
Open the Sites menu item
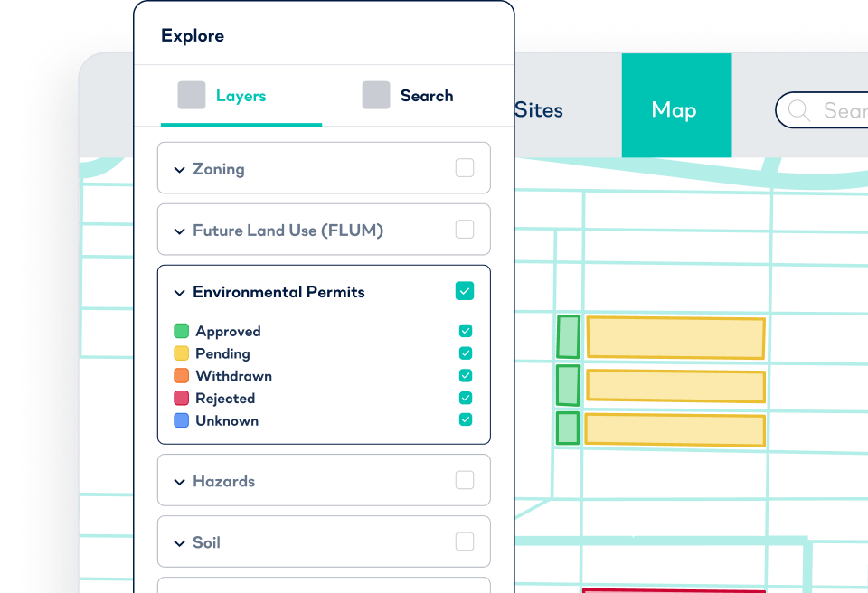pos(538,109)
